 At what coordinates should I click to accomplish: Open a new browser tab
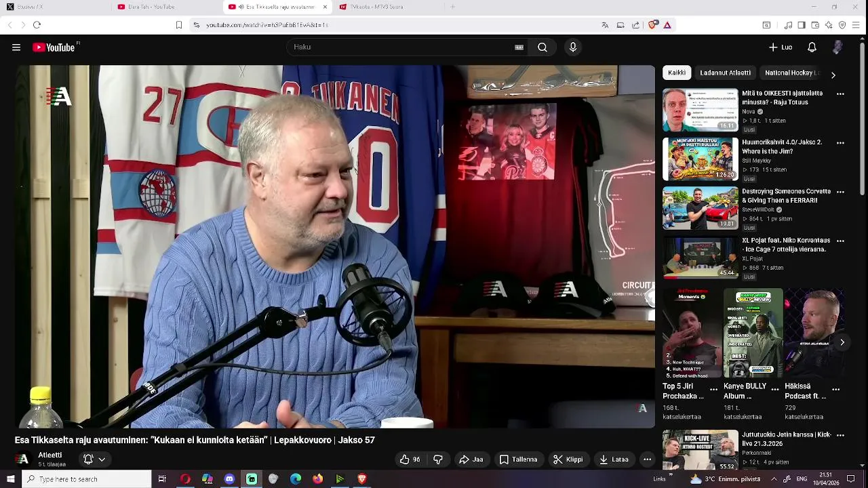pyautogui.click(x=452, y=7)
